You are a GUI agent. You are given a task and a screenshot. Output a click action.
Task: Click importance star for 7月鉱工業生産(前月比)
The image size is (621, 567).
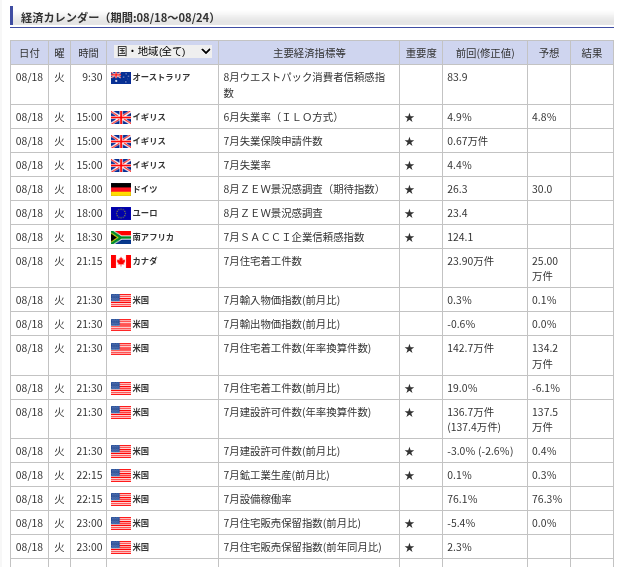click(x=410, y=476)
